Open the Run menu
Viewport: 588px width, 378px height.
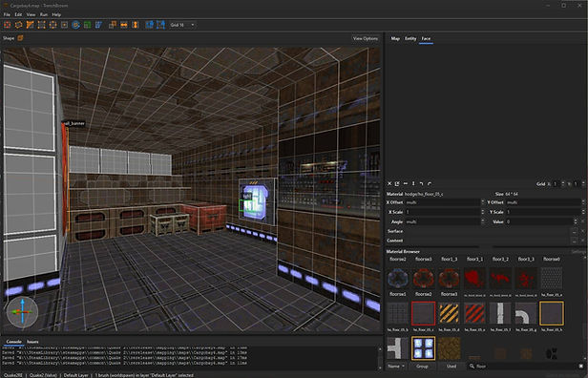coord(44,14)
